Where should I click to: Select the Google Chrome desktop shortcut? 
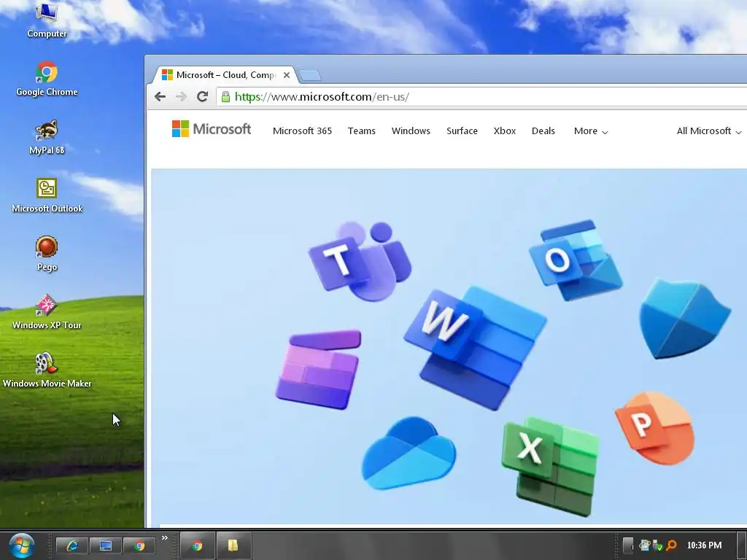coord(47,79)
